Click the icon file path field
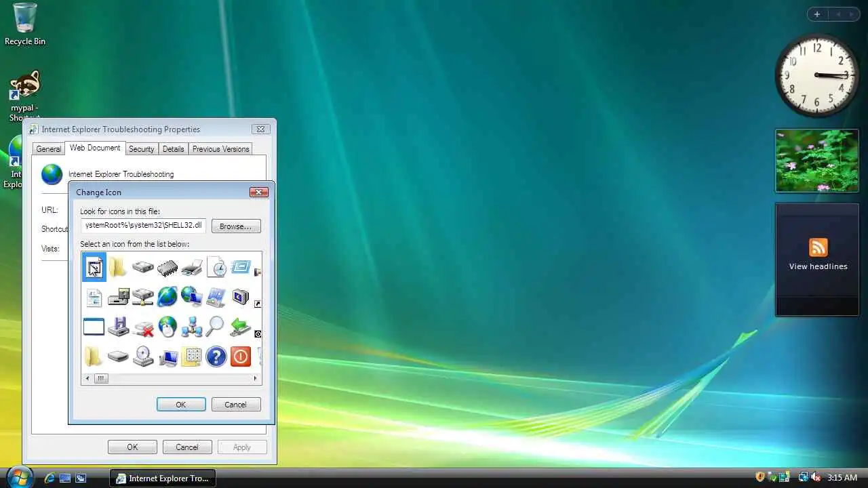This screenshot has width=868, height=488. [x=143, y=226]
